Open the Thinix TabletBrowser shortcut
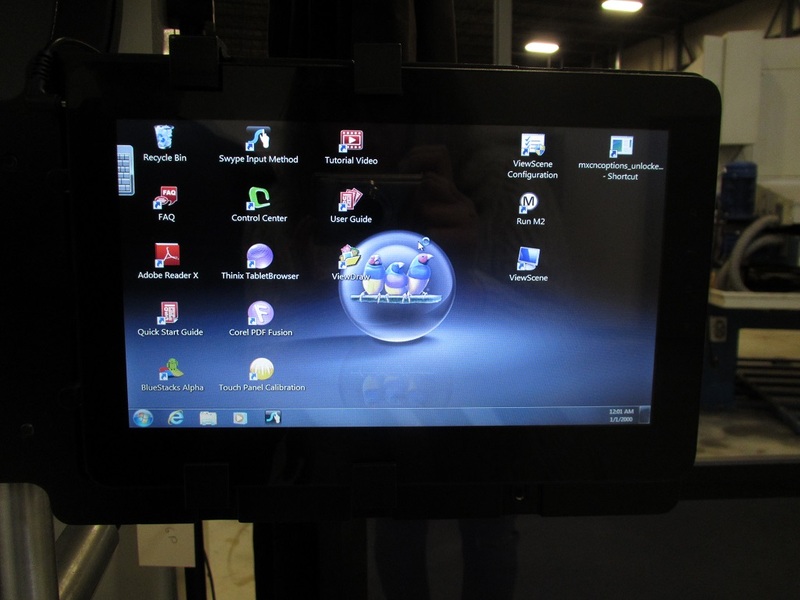800x600 pixels. pyautogui.click(x=259, y=257)
